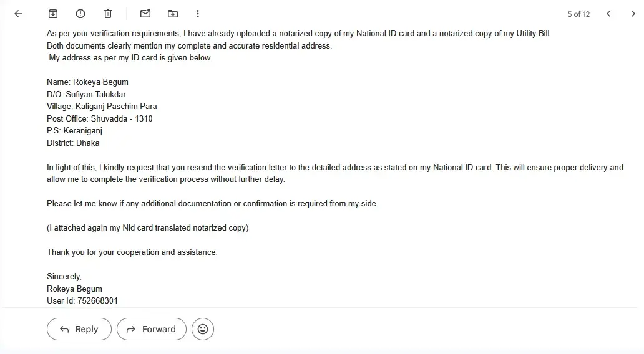Click the Reply button
This screenshot has width=644, height=354.
click(79, 329)
